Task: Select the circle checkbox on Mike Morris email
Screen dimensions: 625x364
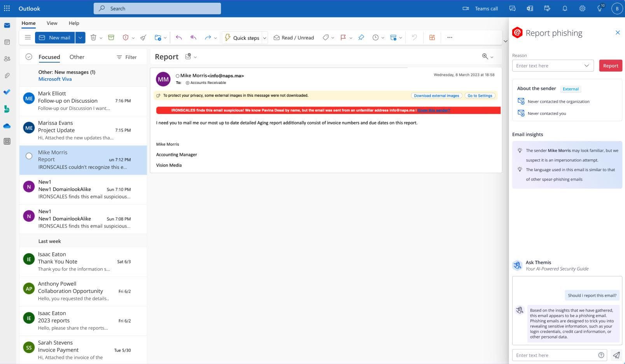Action: pyautogui.click(x=29, y=156)
